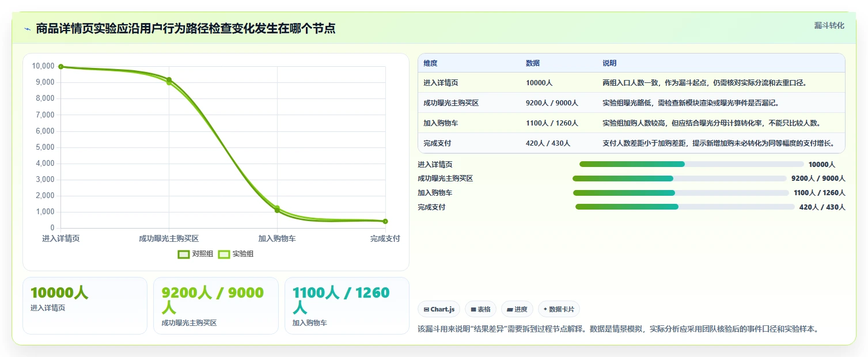Image resolution: width=868 pixels, height=357 pixels.
Task: Select the 表格 chip
Action: 480,309
